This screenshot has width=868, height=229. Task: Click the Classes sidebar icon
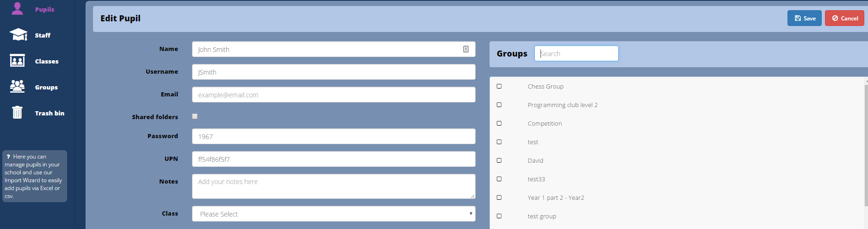pyautogui.click(x=18, y=61)
